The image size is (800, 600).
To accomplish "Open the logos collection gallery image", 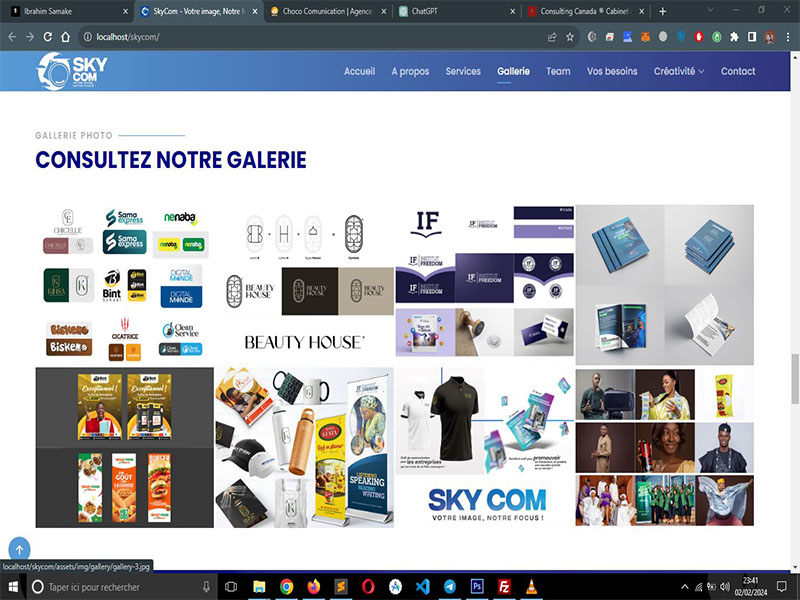I will pos(124,285).
